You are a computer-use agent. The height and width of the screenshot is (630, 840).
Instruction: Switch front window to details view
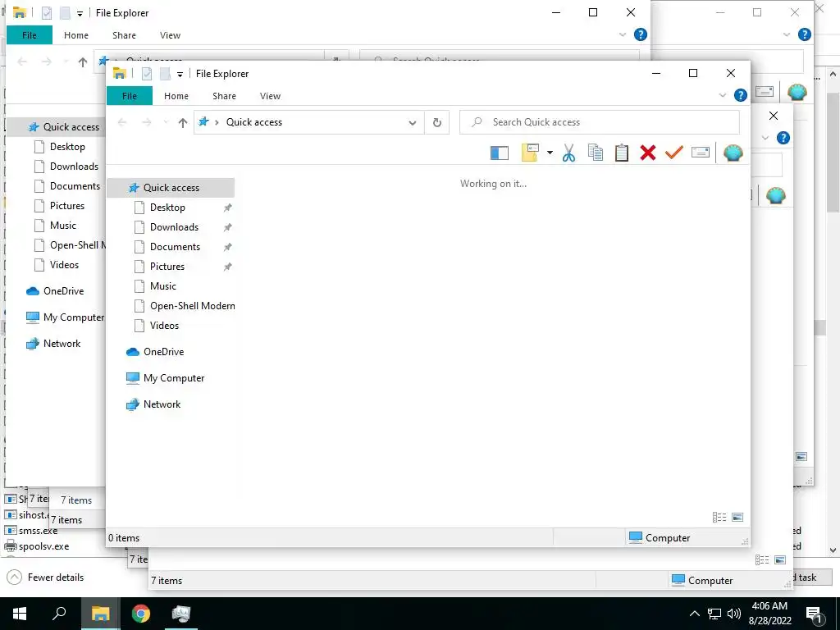point(719,517)
